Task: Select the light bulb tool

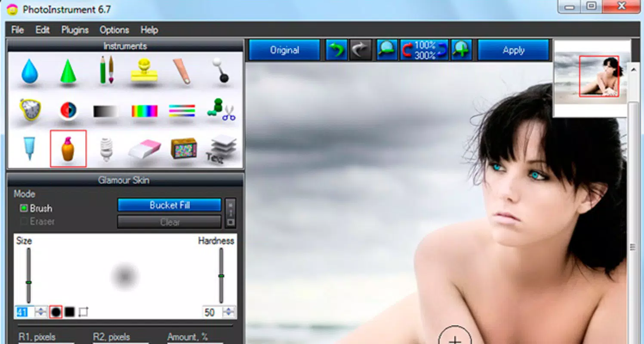Action: click(106, 149)
